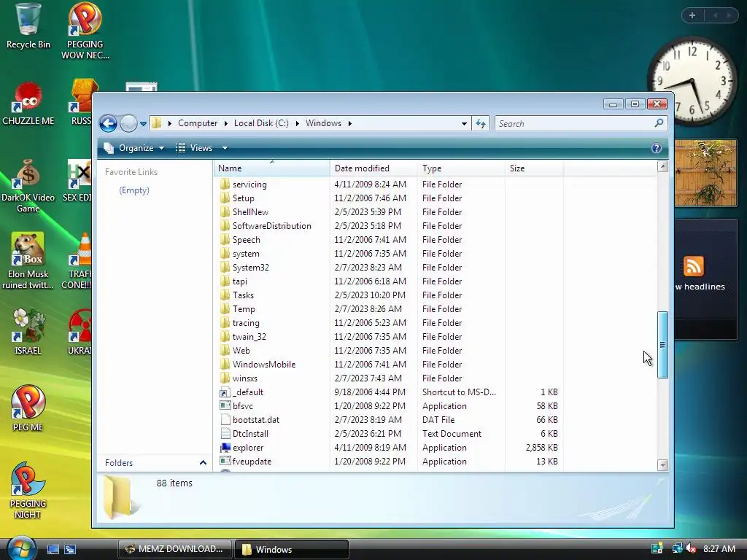
Task: Click the Forward navigation arrow in Explorer
Action: pyautogui.click(x=128, y=123)
